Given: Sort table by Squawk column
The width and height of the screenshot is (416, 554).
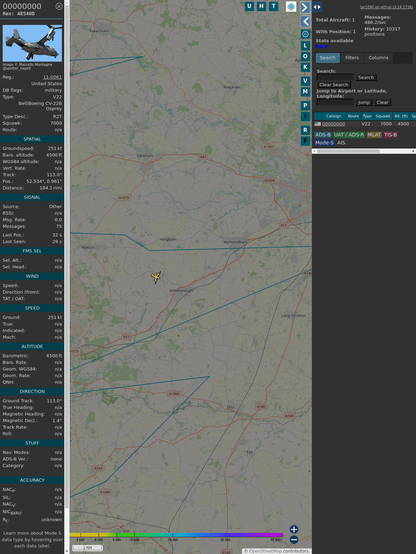Looking at the screenshot, I should [x=383, y=116].
